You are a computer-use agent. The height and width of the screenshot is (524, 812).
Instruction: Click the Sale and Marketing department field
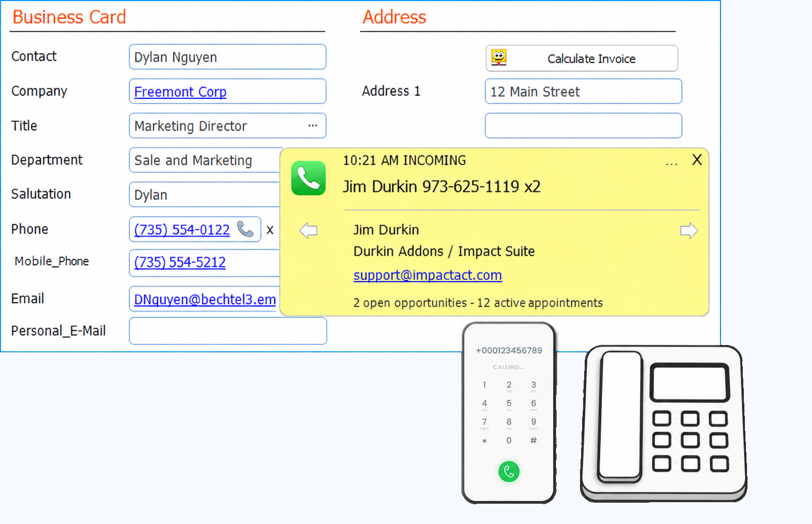[x=205, y=160]
